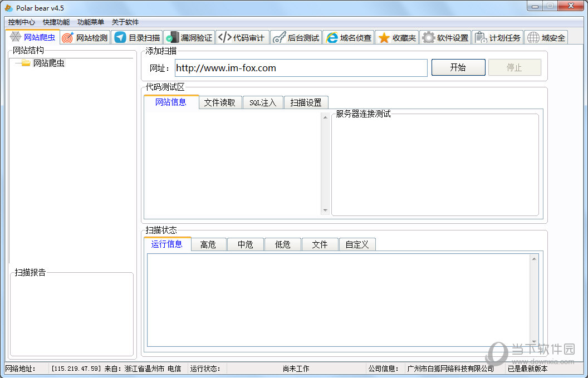The width and height of the screenshot is (588, 378).
Task: Click the 运行状态 label in status bar
Action: tap(205, 369)
